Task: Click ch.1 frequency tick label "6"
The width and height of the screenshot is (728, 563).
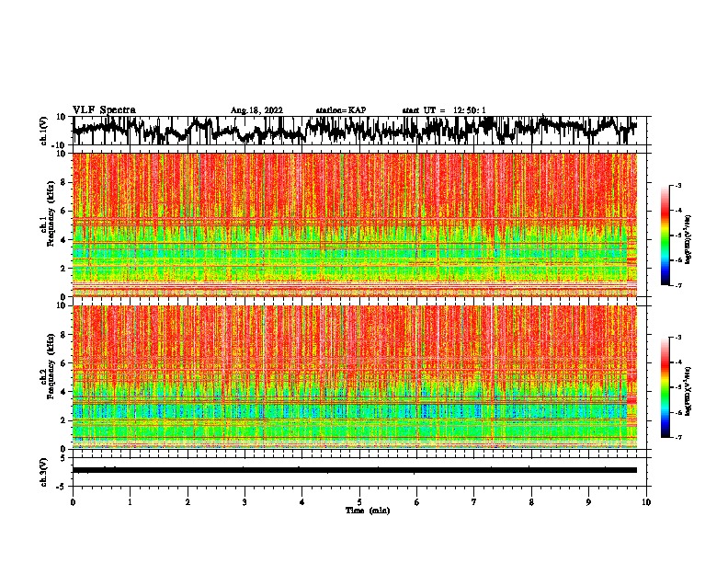Action: click(64, 212)
